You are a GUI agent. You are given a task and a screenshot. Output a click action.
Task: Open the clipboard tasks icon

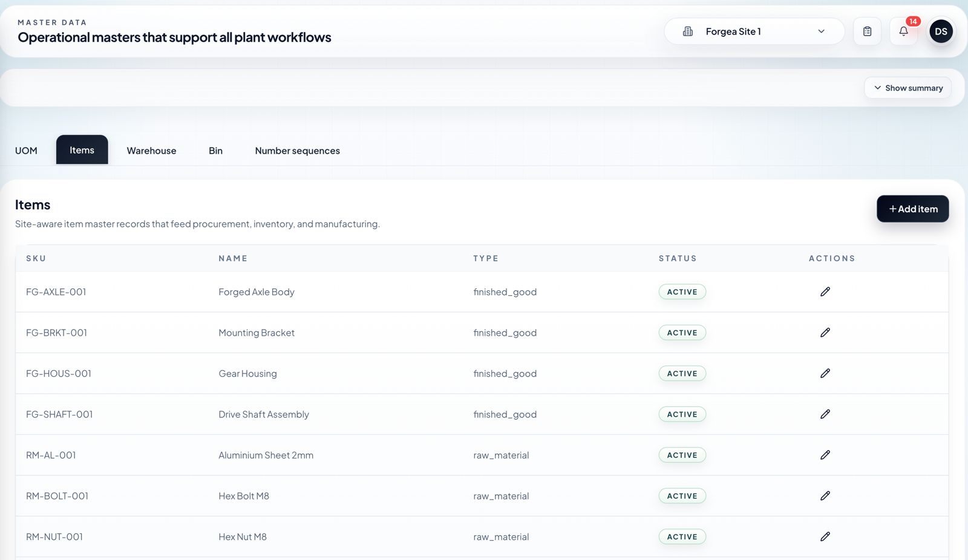pyautogui.click(x=867, y=31)
